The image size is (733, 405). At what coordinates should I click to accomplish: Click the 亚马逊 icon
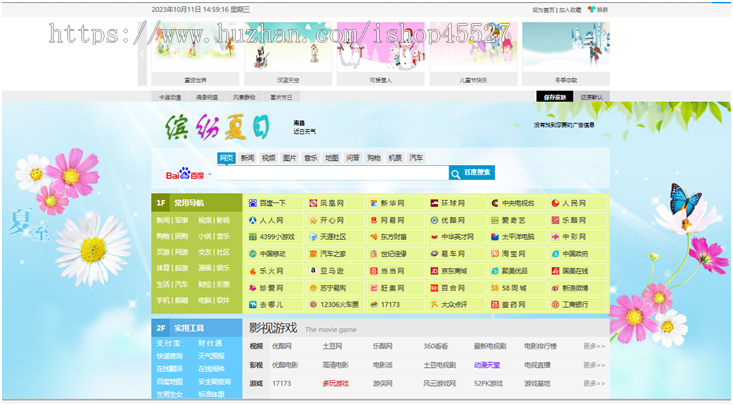point(313,270)
